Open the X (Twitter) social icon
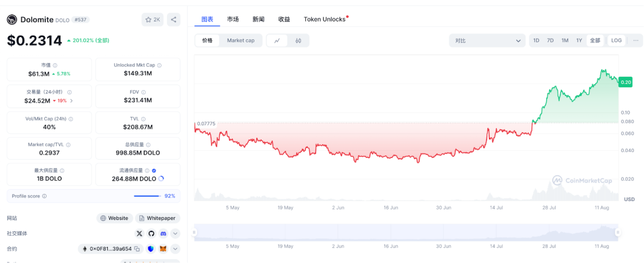The width and height of the screenshot is (644, 263). pyautogui.click(x=139, y=233)
